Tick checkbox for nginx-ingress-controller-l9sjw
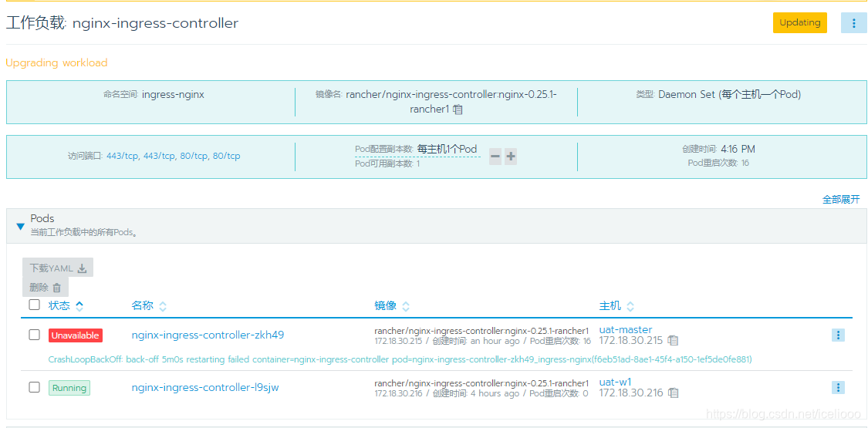The height and width of the screenshot is (428, 868). 34,387
